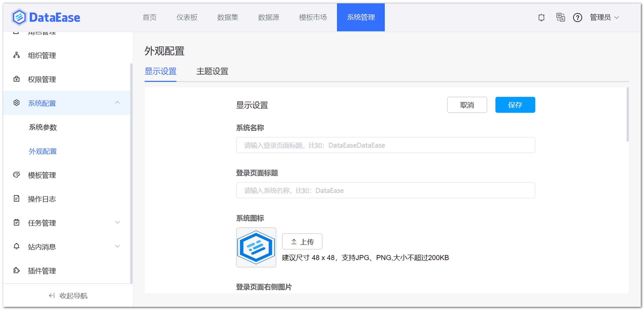The image size is (644, 310).
Task: Click the 任务管理 clipboard icon
Action: click(16, 222)
